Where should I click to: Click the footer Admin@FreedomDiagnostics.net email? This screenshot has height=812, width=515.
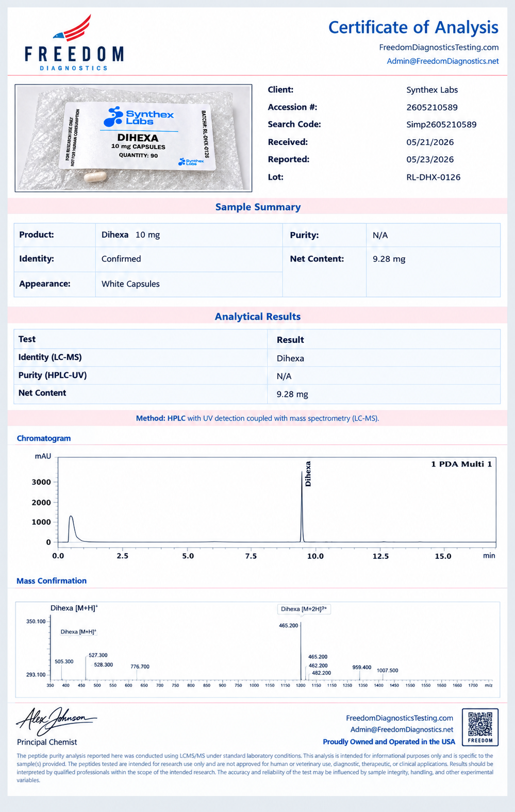click(x=402, y=730)
